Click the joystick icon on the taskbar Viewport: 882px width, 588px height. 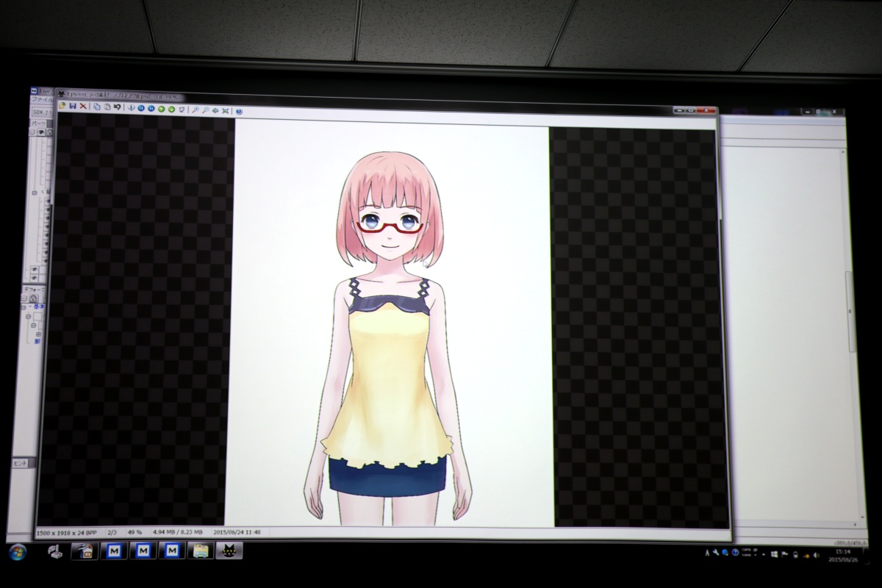pos(56,551)
